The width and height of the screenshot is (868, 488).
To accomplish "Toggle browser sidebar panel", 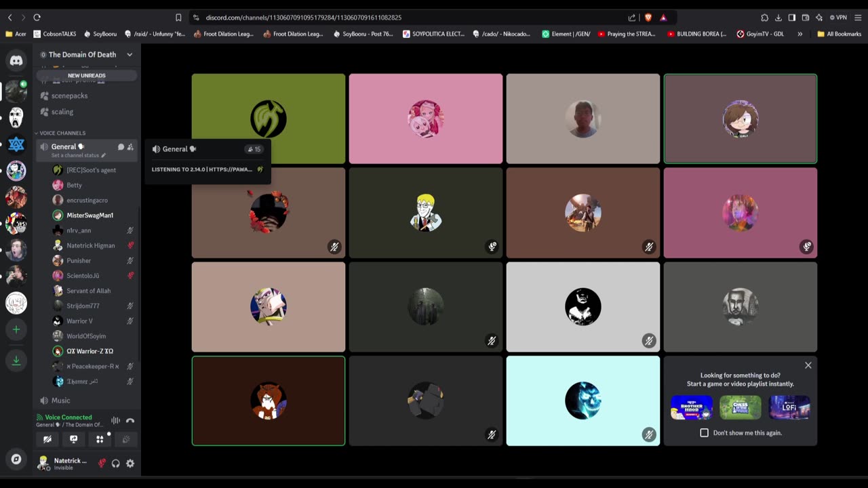I will [791, 18].
